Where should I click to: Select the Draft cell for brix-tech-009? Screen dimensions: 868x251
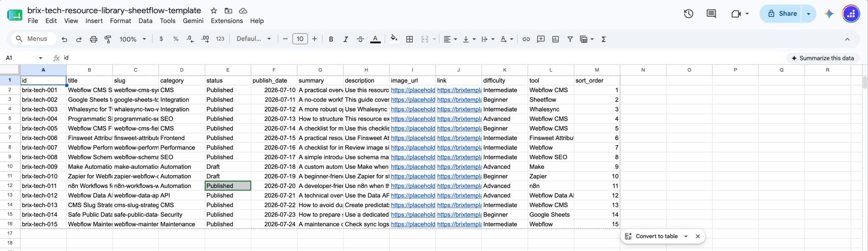click(228, 167)
